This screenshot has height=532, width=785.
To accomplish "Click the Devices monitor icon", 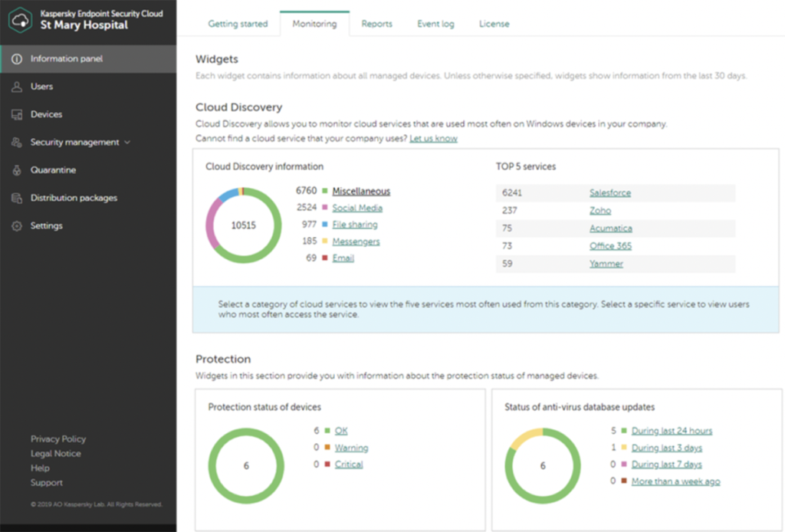I will [17, 115].
